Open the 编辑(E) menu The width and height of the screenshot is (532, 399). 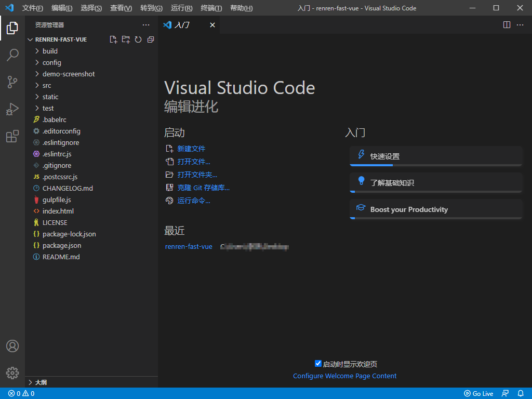click(62, 8)
